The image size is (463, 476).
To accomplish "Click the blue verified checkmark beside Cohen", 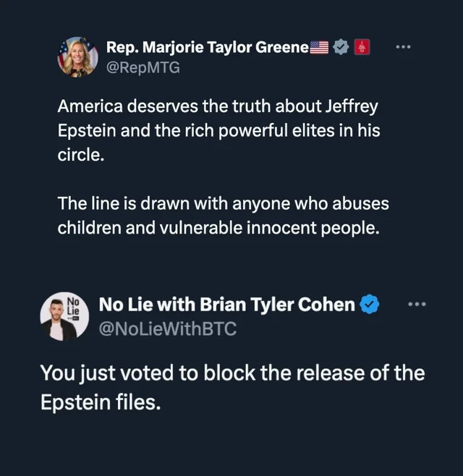I will tap(370, 305).
